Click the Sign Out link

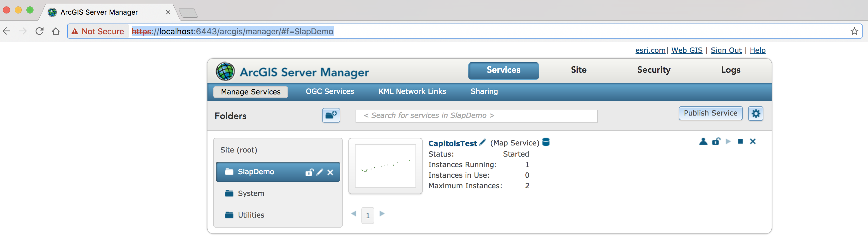(x=726, y=50)
